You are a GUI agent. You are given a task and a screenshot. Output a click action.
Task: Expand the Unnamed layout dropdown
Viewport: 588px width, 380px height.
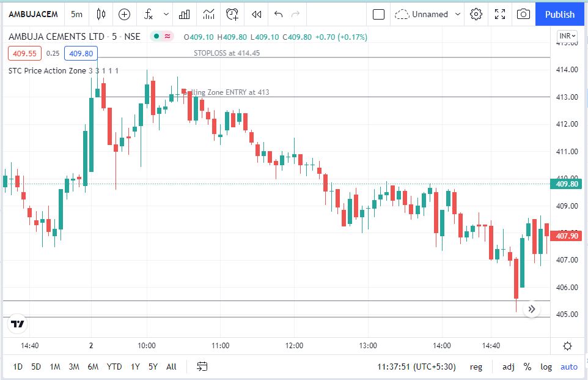458,14
